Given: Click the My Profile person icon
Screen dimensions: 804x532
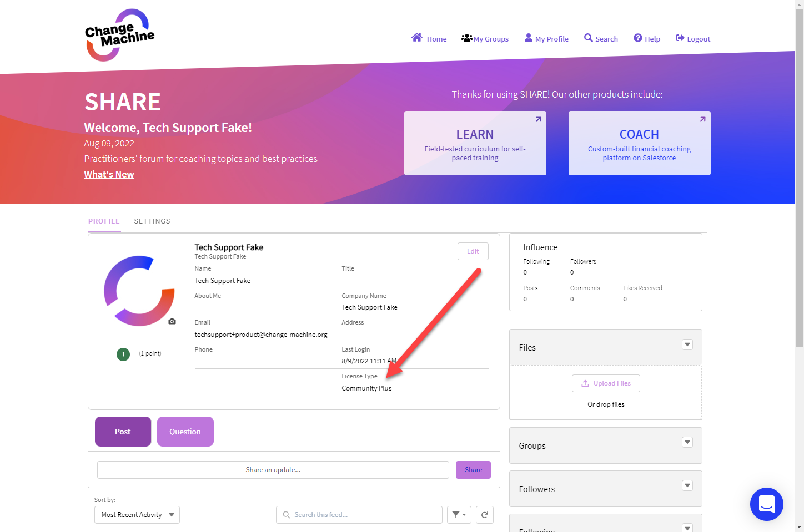Looking at the screenshot, I should pyautogui.click(x=529, y=38).
